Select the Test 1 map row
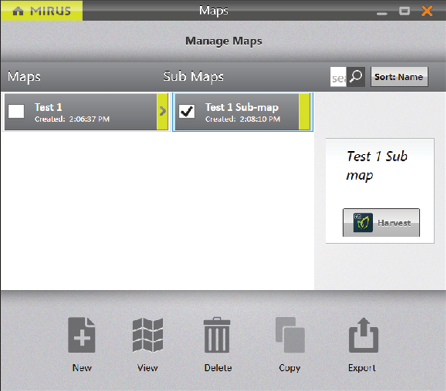This screenshot has height=391, width=446. 86,112
